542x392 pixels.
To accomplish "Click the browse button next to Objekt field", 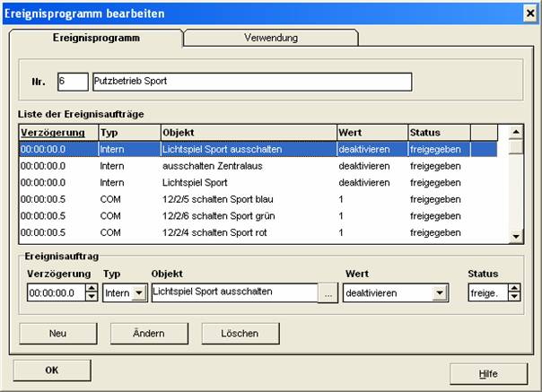I will (328, 292).
